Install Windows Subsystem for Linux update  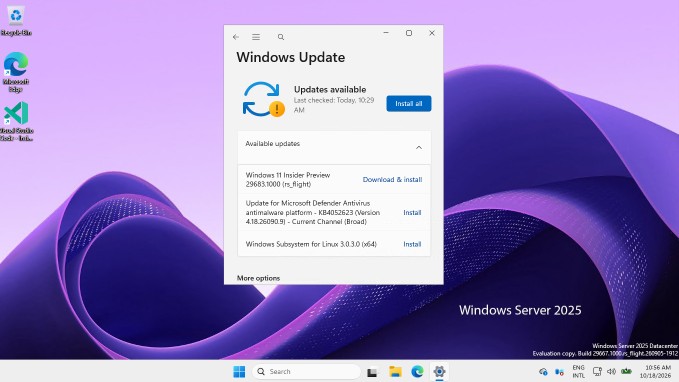(412, 244)
